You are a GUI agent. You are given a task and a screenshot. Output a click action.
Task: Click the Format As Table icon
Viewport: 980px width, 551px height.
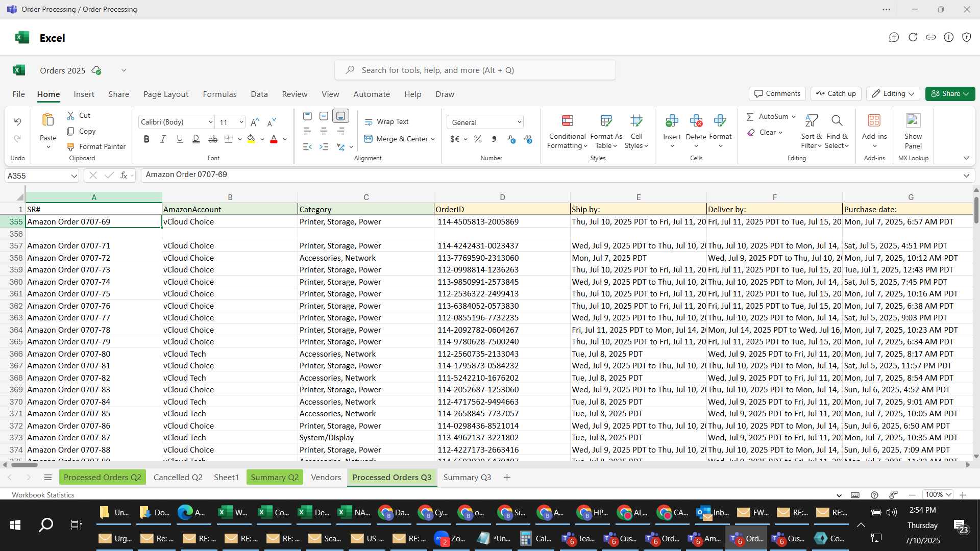click(x=606, y=121)
